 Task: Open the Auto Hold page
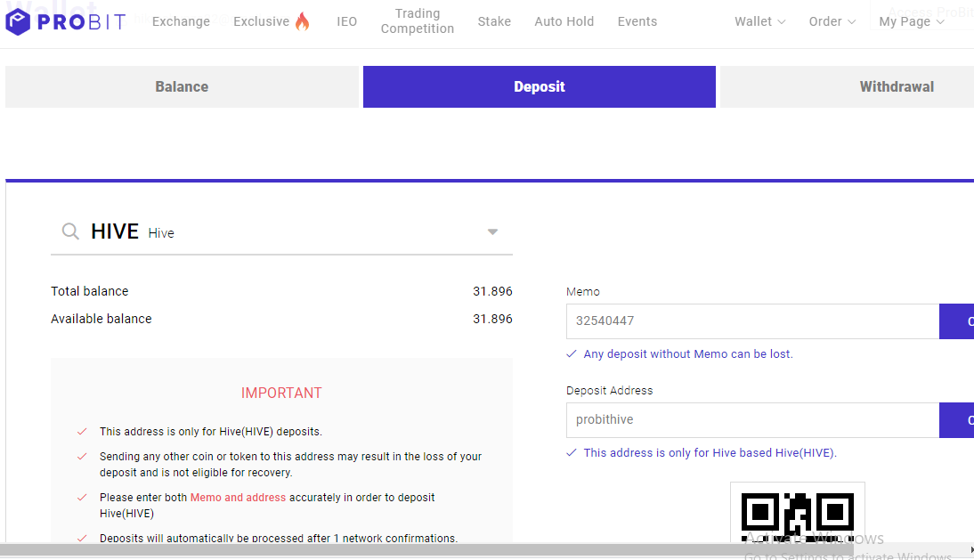[564, 21]
